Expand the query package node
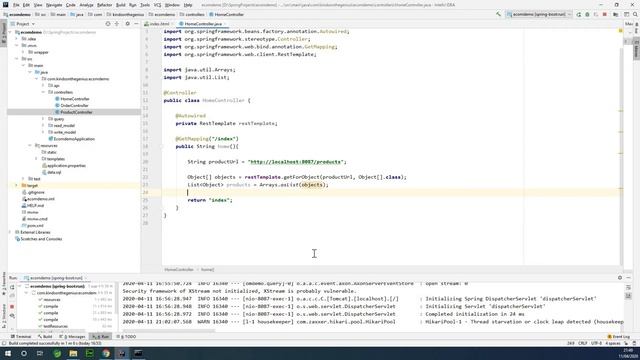The width and height of the screenshot is (640, 360). [x=43, y=119]
